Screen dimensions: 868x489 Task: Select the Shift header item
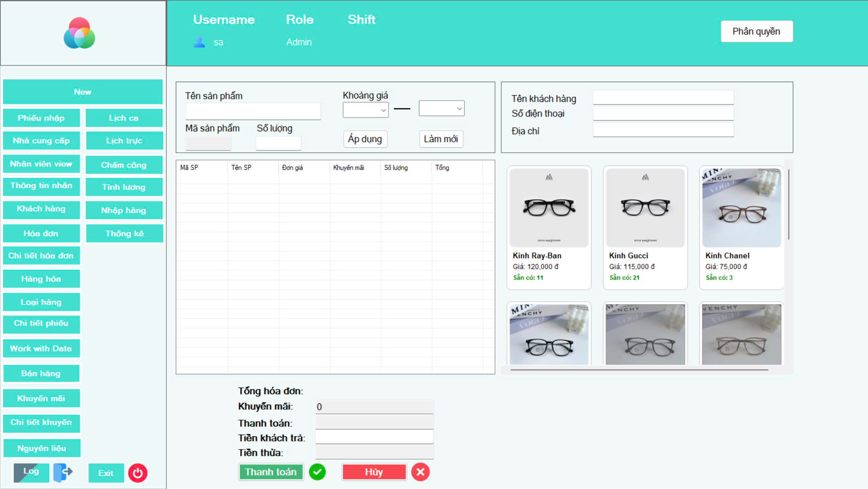(x=361, y=19)
